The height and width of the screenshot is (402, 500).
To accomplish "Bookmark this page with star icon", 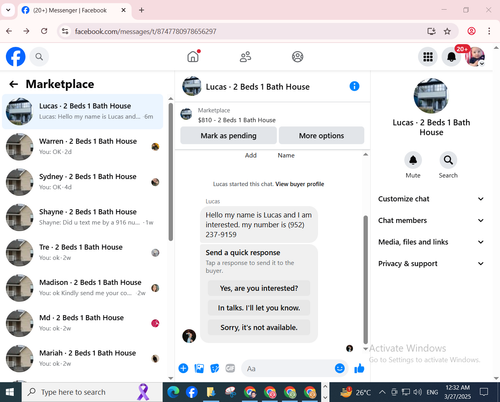I will [x=447, y=31].
